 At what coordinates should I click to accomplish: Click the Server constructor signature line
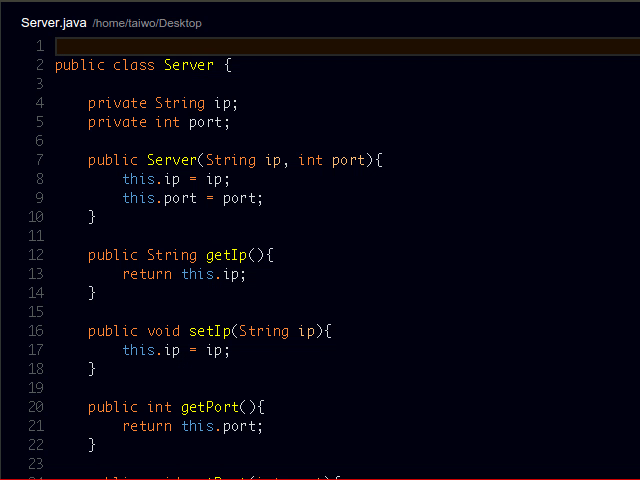[x=235, y=160]
